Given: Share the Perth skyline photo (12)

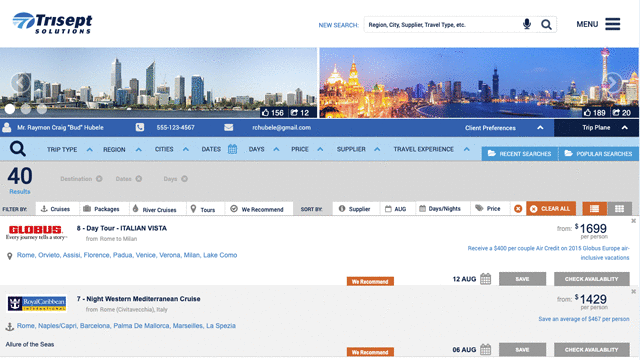Looking at the screenshot, I should (x=300, y=113).
